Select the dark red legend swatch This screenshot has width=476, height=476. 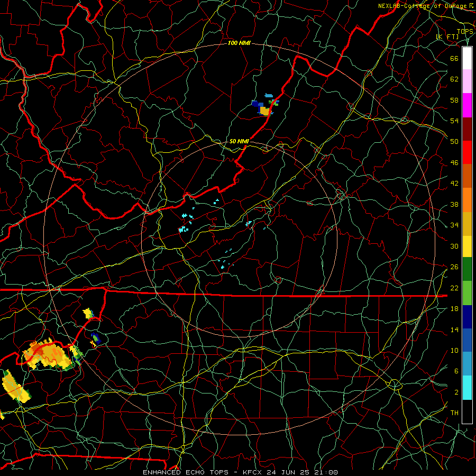tap(467, 129)
